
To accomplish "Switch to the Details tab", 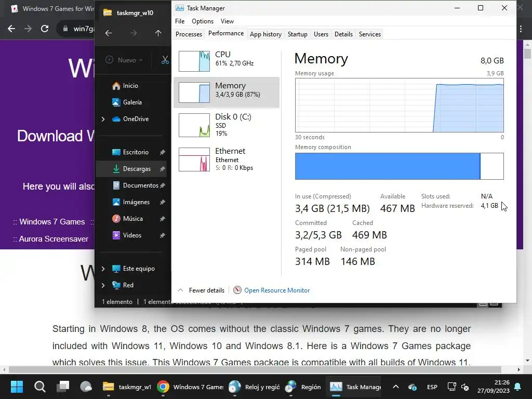I will tap(344, 34).
